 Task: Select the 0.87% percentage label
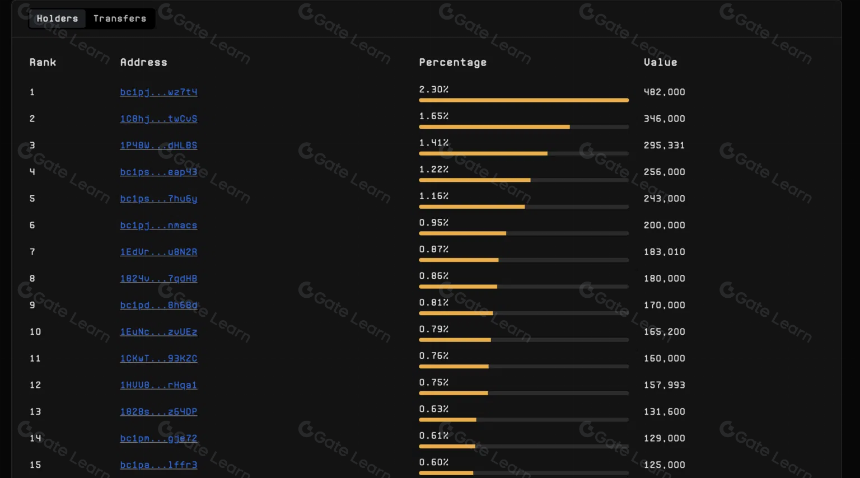click(434, 249)
